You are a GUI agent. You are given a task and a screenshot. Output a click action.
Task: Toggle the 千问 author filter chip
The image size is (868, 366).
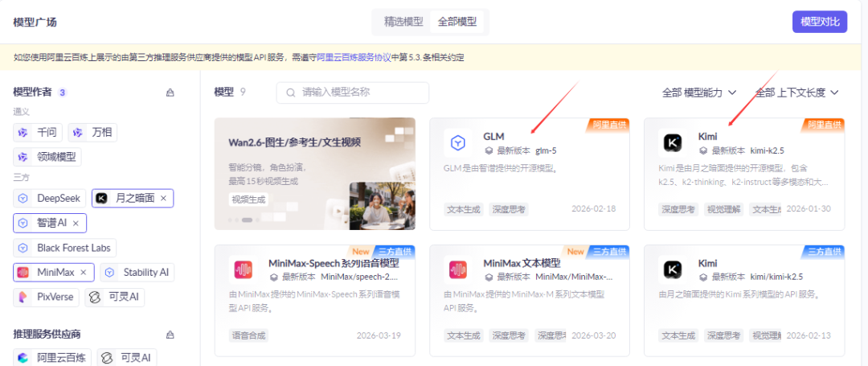pyautogui.click(x=39, y=133)
